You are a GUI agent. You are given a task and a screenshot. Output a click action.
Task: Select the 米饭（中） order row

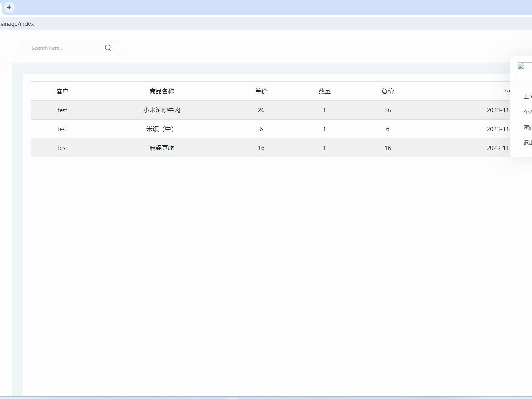231,129
